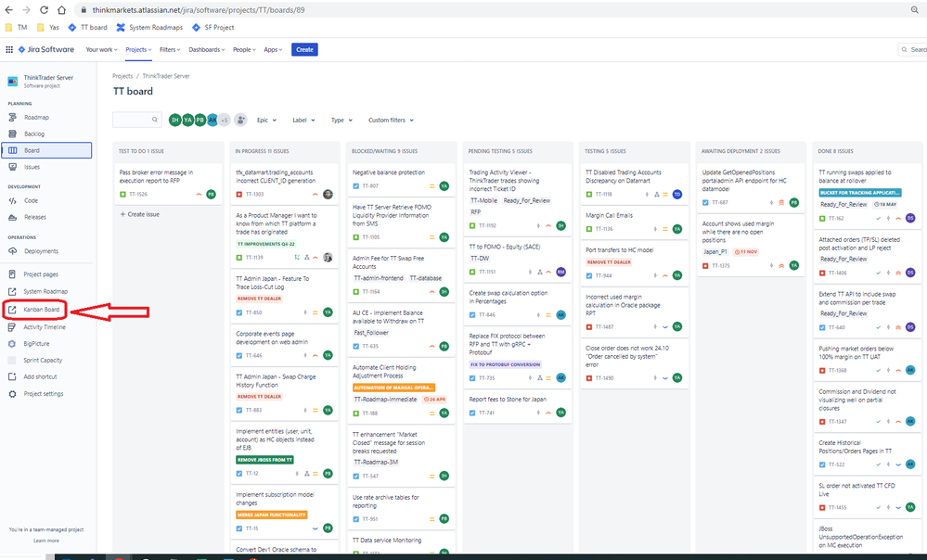Click Create issue in Test To Do column

pos(140,214)
